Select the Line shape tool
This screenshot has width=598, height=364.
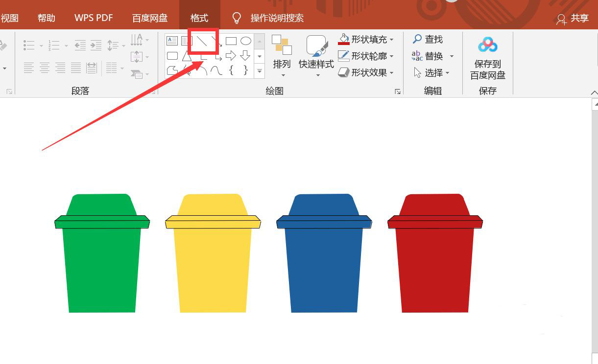[202, 41]
